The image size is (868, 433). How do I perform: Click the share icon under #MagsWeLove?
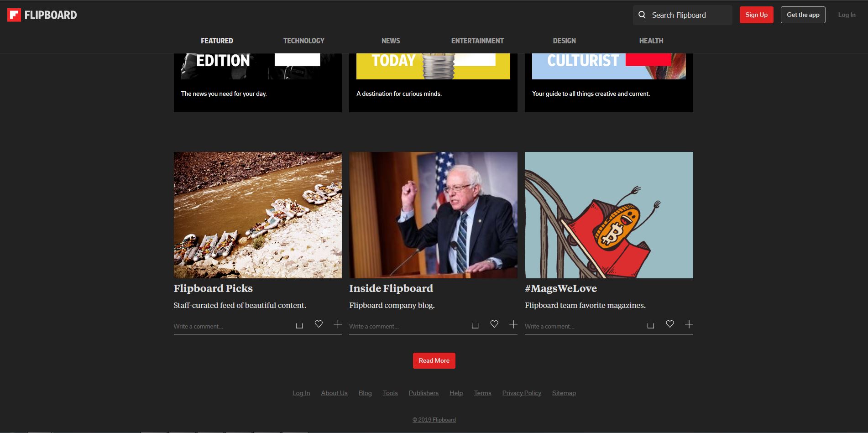(651, 325)
